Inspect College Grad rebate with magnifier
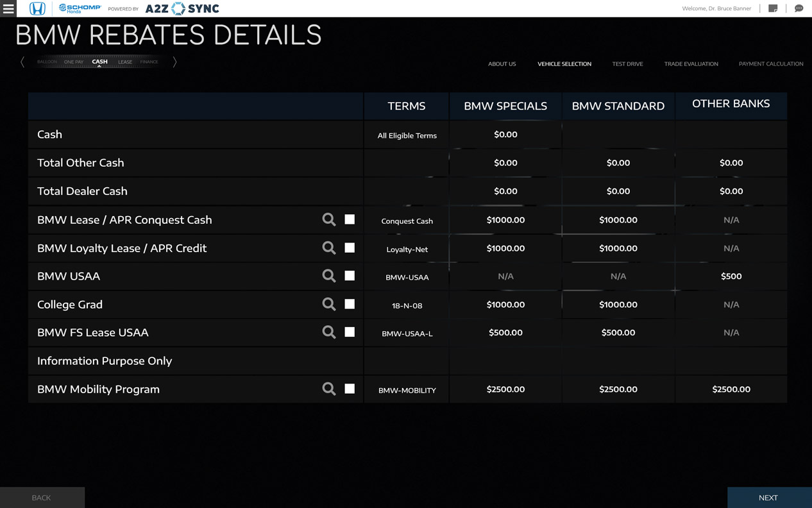This screenshot has width=812, height=508. [x=329, y=304]
